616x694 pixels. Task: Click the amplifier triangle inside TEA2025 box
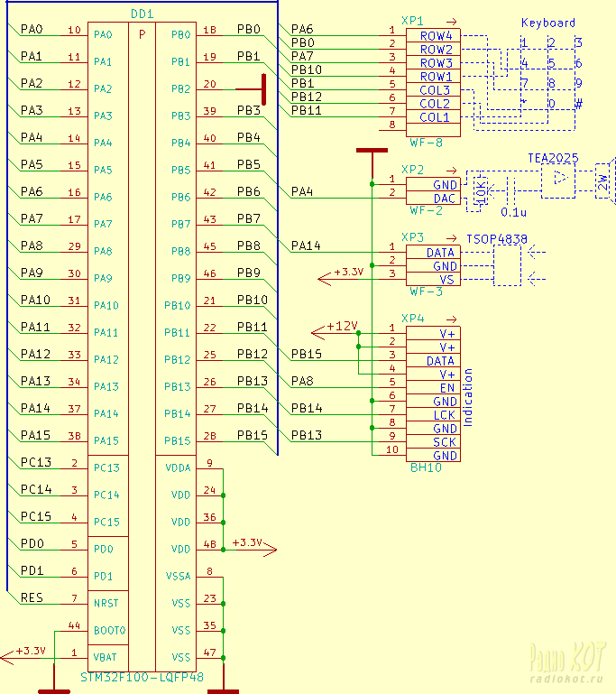(x=560, y=178)
